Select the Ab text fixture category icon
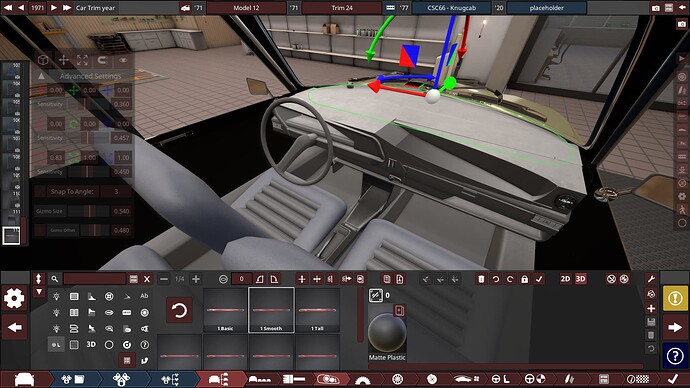690x388 pixels. [x=144, y=296]
